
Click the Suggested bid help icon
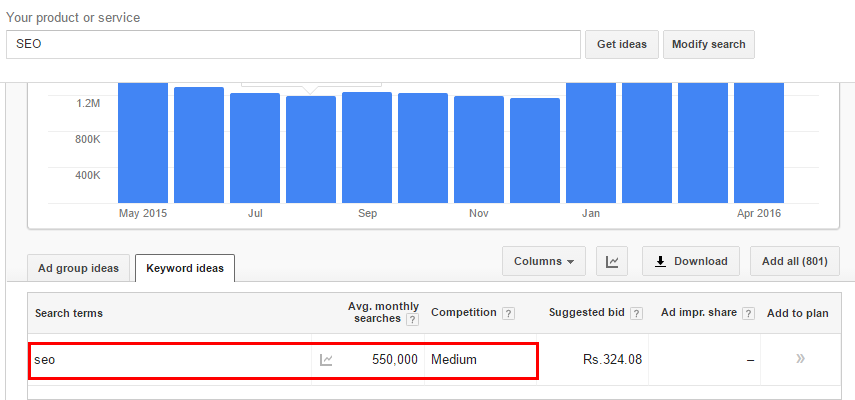(636, 313)
